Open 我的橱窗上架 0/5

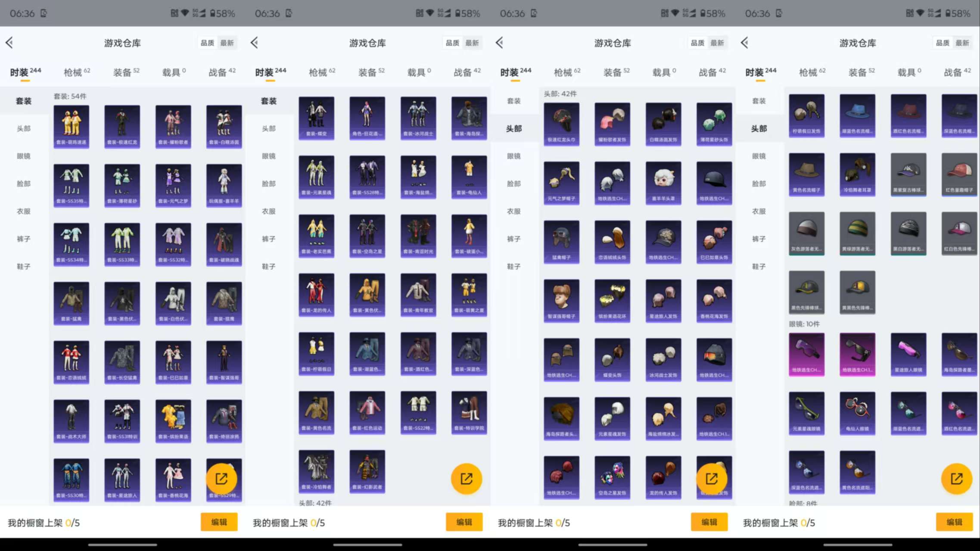point(43,522)
